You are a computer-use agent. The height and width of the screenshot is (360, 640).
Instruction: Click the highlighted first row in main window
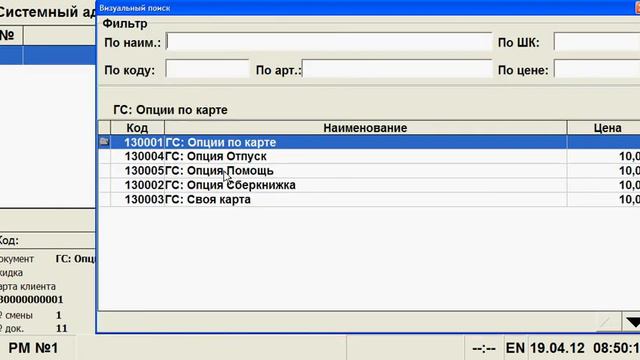(48, 55)
